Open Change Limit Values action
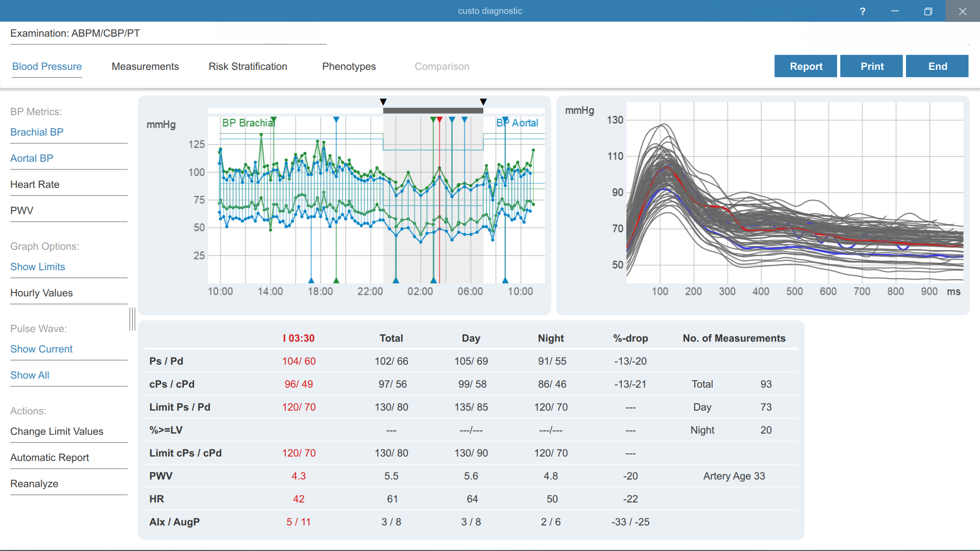 point(57,431)
